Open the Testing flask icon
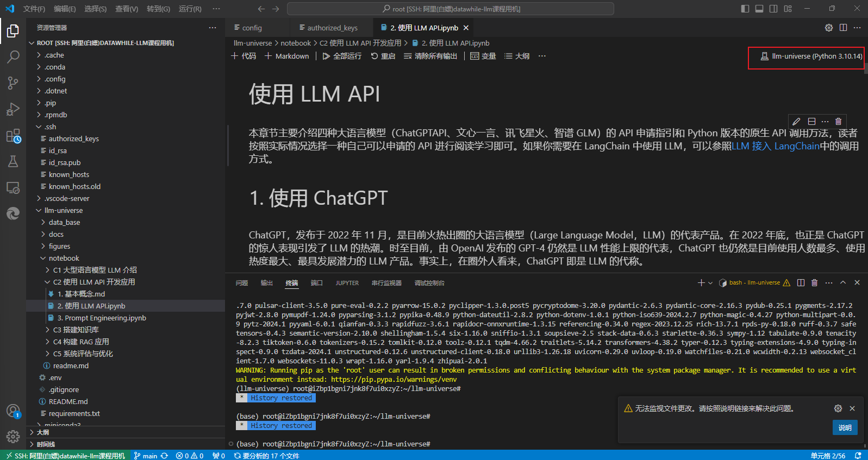Image resolution: width=868 pixels, height=460 pixels. pyautogui.click(x=13, y=161)
